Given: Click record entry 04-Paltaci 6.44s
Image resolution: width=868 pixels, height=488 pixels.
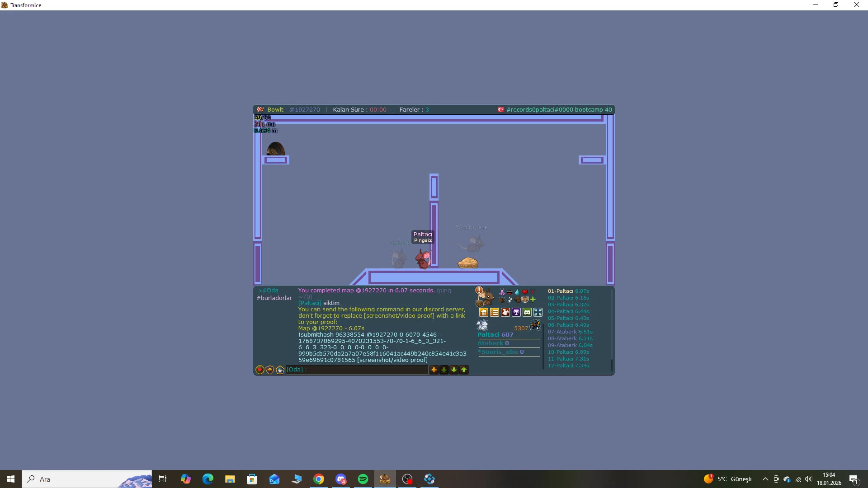Looking at the screenshot, I should click(x=568, y=312).
